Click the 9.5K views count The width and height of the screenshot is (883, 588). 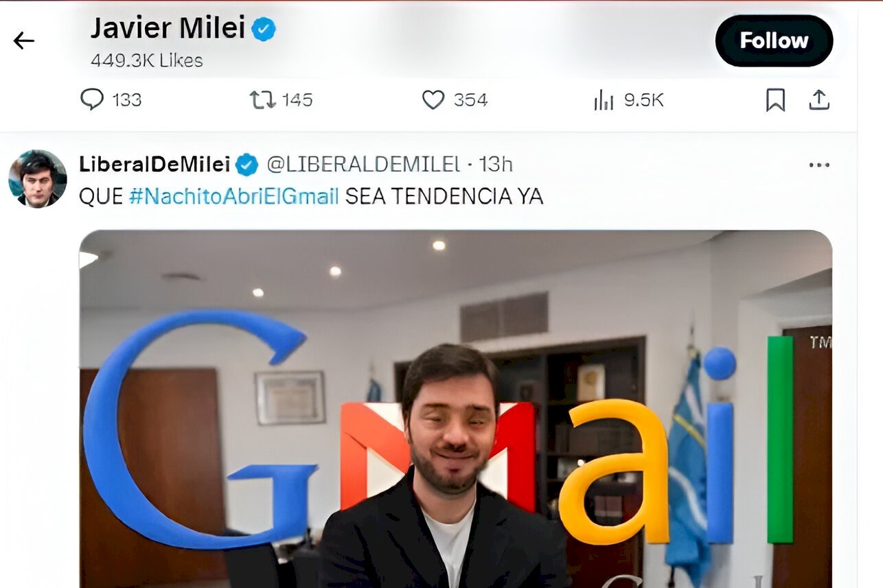coord(644,100)
